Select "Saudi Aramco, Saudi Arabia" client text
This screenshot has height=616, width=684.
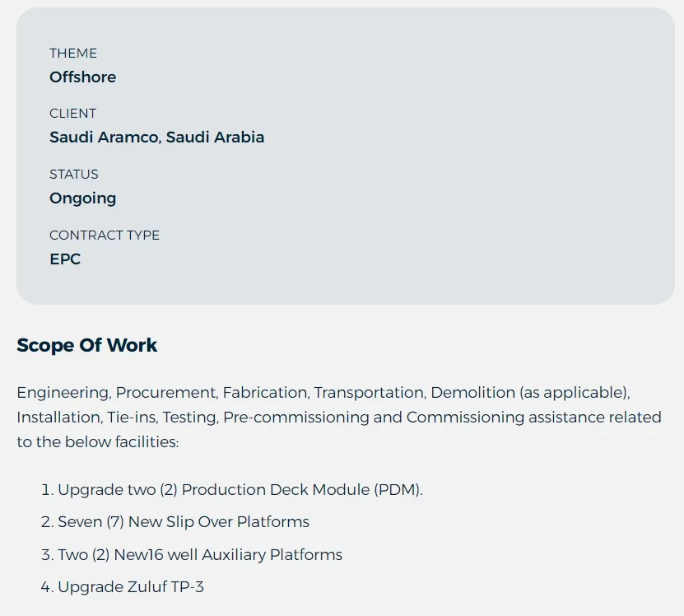(x=156, y=138)
